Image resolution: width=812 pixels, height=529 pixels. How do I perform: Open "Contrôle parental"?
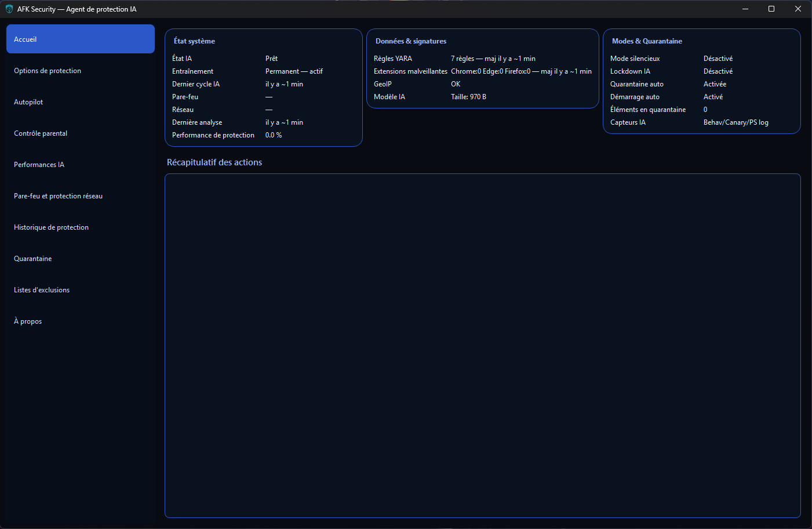point(41,133)
